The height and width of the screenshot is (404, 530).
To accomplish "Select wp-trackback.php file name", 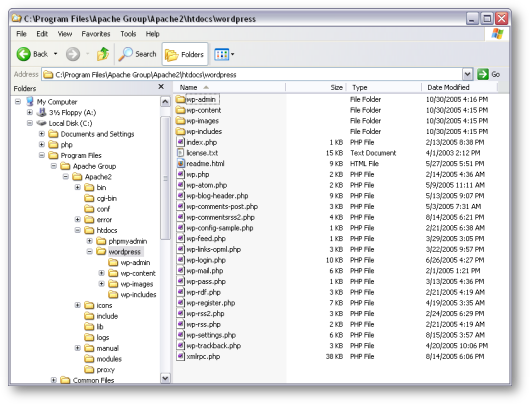I will (x=214, y=346).
